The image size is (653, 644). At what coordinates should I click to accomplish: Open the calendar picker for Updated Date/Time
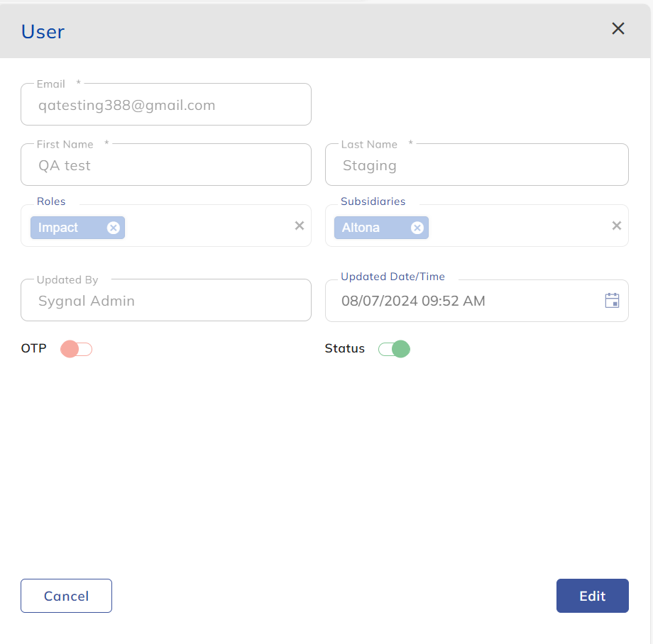pos(611,301)
